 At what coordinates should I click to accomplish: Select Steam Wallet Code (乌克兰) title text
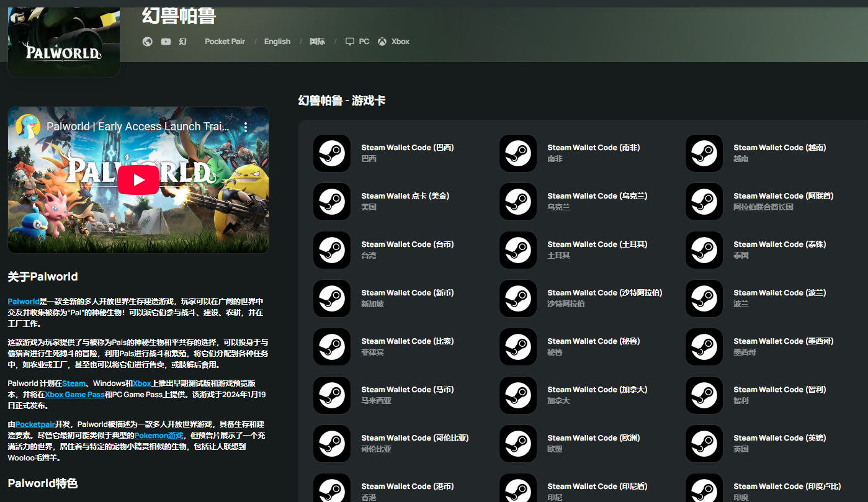pyautogui.click(x=597, y=196)
